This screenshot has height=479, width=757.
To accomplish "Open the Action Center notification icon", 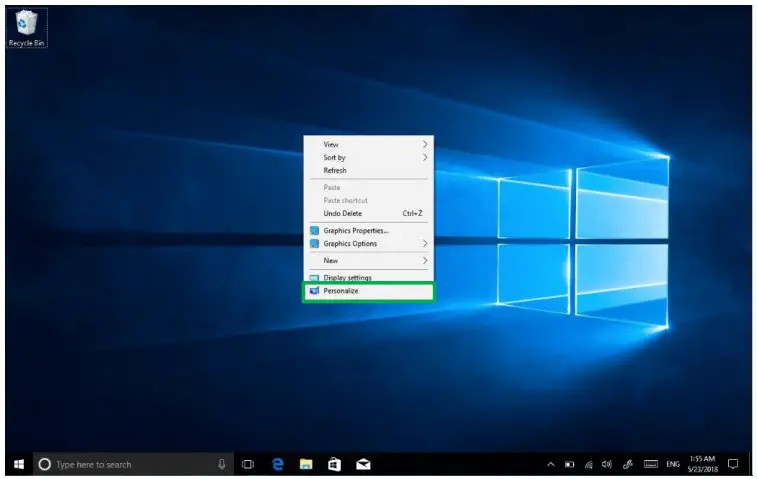I will coord(733,465).
